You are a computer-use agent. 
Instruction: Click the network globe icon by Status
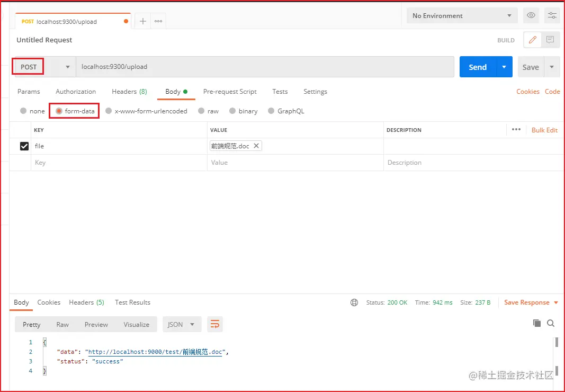354,302
